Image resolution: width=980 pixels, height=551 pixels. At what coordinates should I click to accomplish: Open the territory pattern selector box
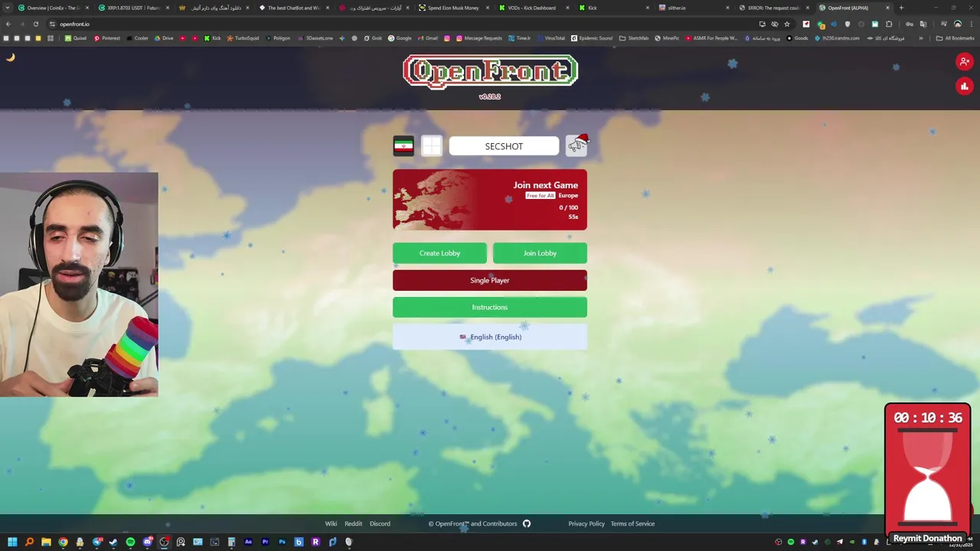coord(432,145)
